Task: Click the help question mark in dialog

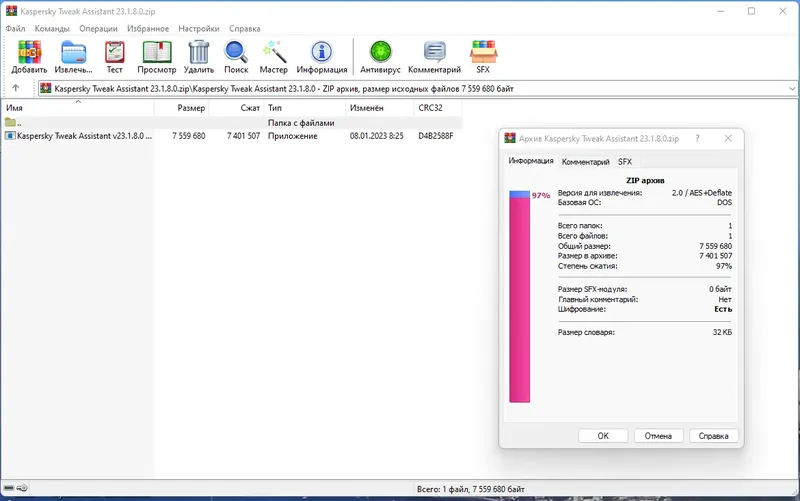Action: [697, 138]
